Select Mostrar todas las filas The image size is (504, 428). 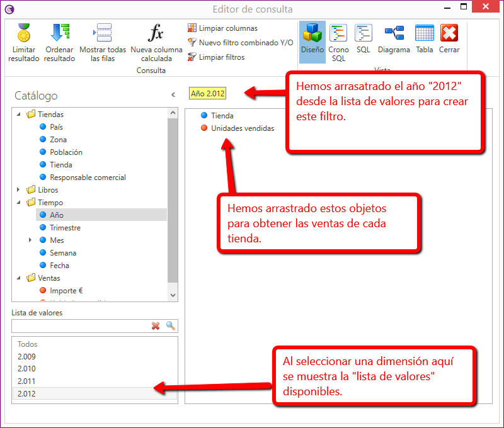(102, 33)
